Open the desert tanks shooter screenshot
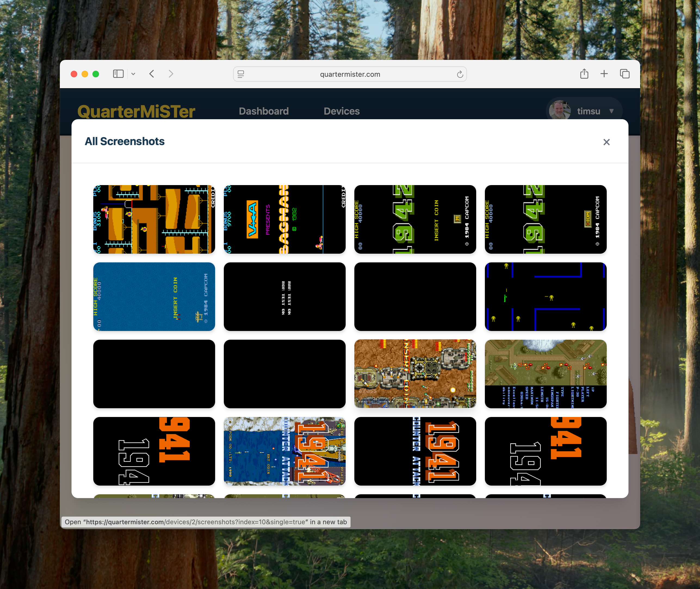The height and width of the screenshot is (589, 700). (415, 374)
